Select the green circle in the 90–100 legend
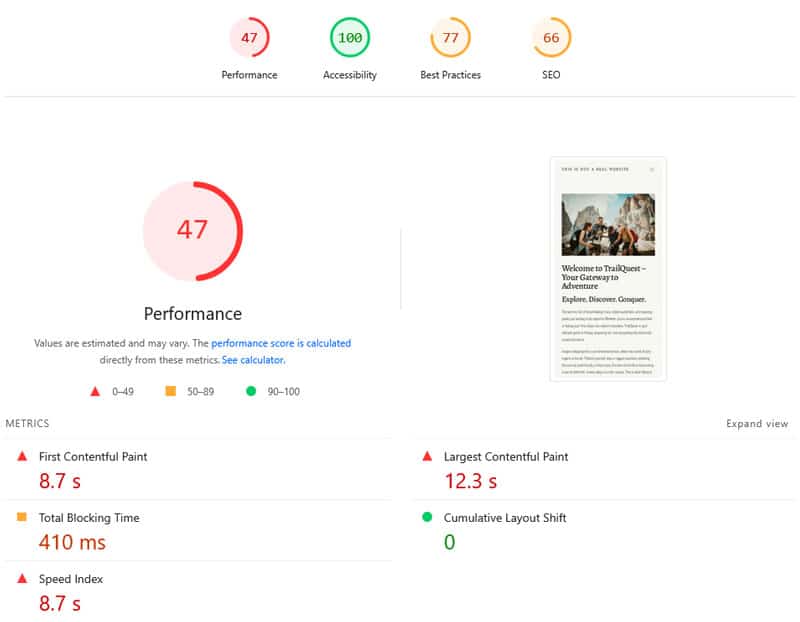Viewport: 800px width, 622px height. (250, 391)
